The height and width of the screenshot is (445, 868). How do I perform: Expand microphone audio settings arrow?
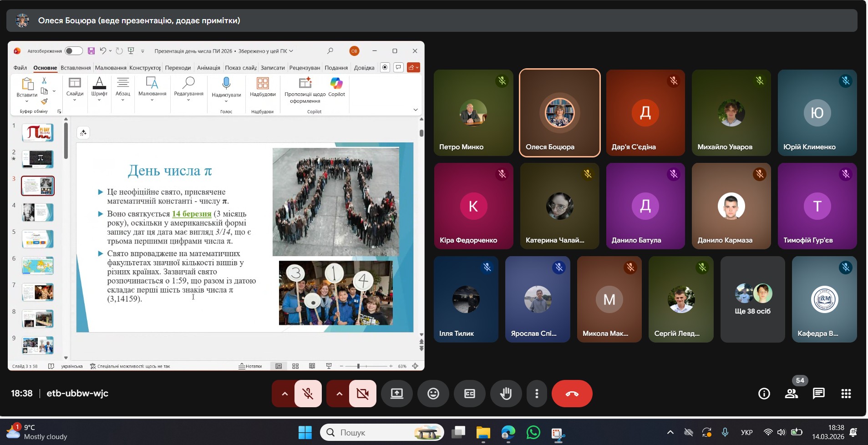[x=284, y=394]
